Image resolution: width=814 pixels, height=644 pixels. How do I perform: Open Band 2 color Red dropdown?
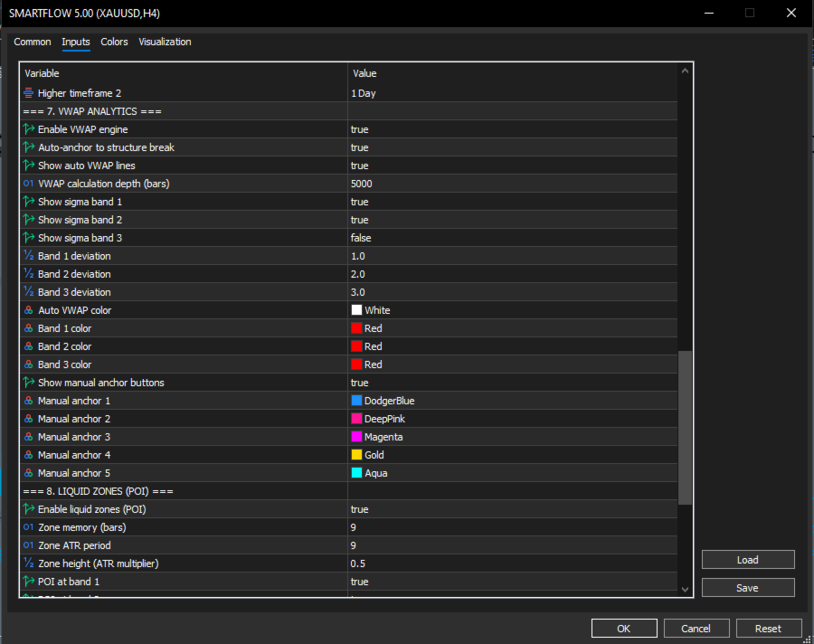[513, 346]
